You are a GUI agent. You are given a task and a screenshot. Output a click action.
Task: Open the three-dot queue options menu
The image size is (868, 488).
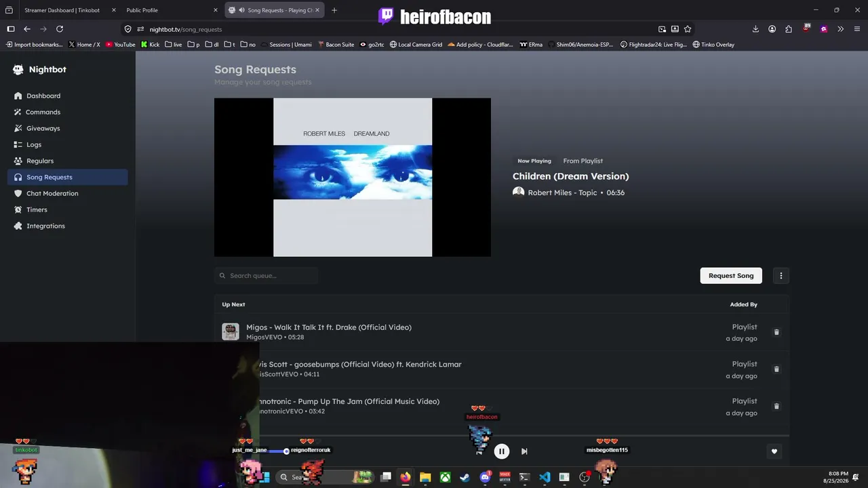tap(781, 276)
